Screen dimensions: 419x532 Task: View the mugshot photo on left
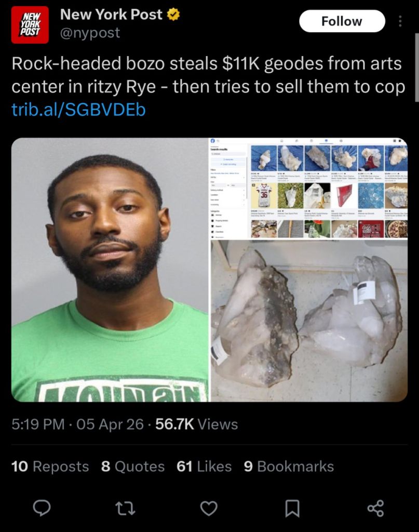point(110,270)
